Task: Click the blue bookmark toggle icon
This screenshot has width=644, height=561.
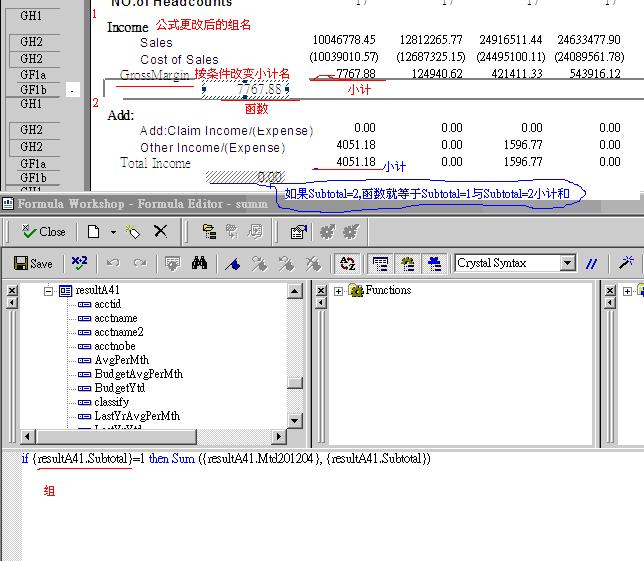Action: [x=233, y=264]
